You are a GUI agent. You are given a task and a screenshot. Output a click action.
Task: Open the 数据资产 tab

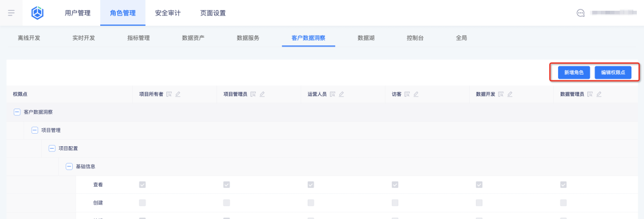point(193,38)
